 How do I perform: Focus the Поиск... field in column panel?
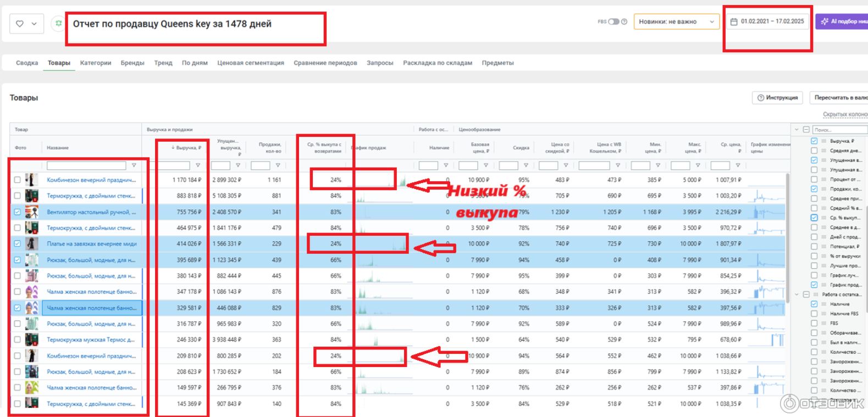(839, 130)
